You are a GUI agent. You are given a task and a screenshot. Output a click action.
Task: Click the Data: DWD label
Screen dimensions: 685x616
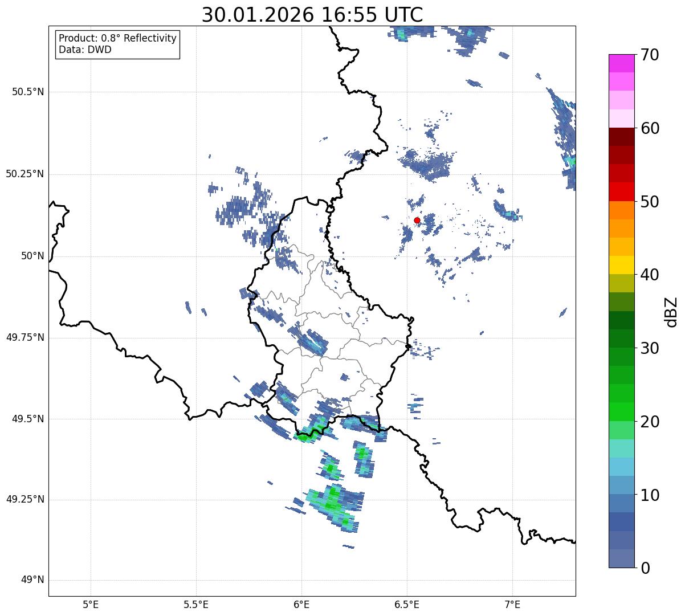tap(85, 50)
